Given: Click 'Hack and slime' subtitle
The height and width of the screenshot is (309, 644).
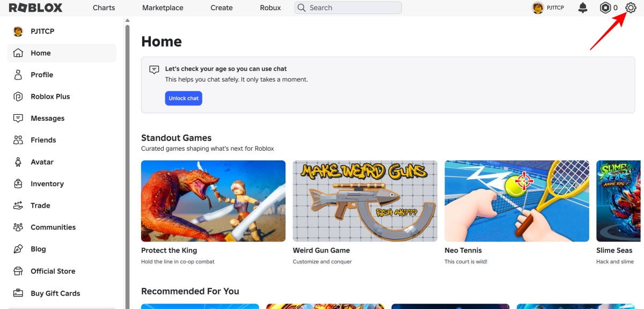Looking at the screenshot, I should click(x=615, y=262).
